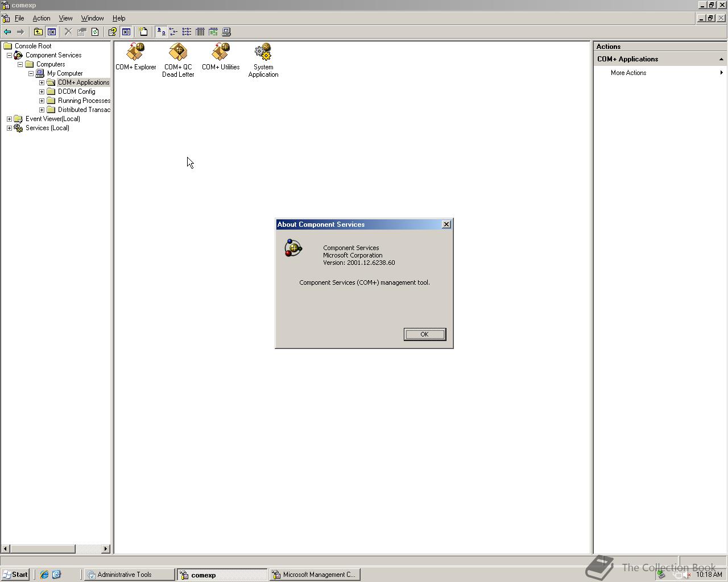728x582 pixels.
Task: Click the Forward arrow in toolbar
Action: (20, 32)
